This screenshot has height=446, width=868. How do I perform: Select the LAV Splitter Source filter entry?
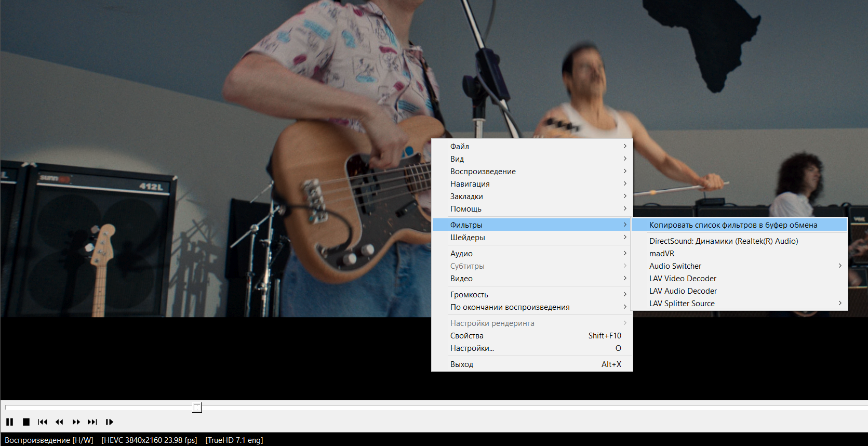(739, 304)
